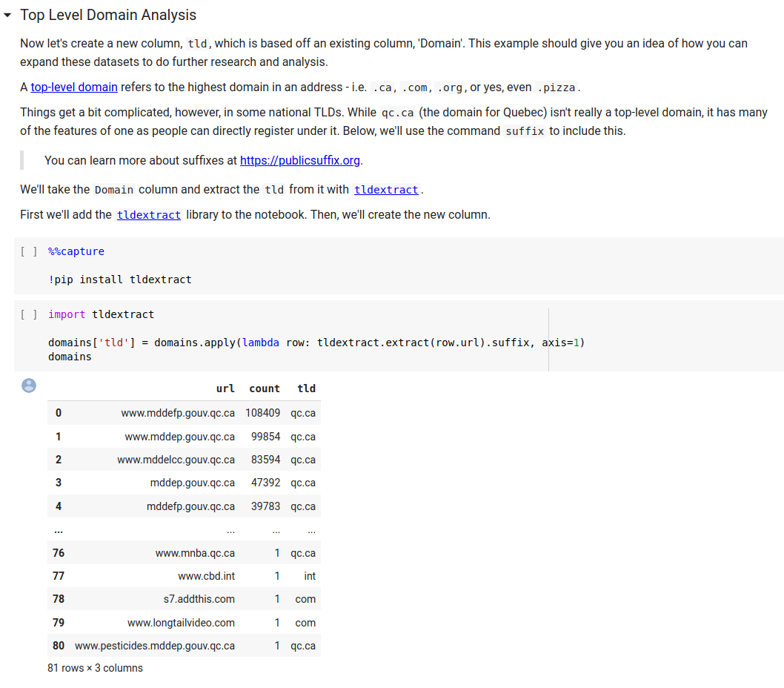Viewport: 784px width, 688px height.
Task: Select count value 99854
Action: coord(265,437)
